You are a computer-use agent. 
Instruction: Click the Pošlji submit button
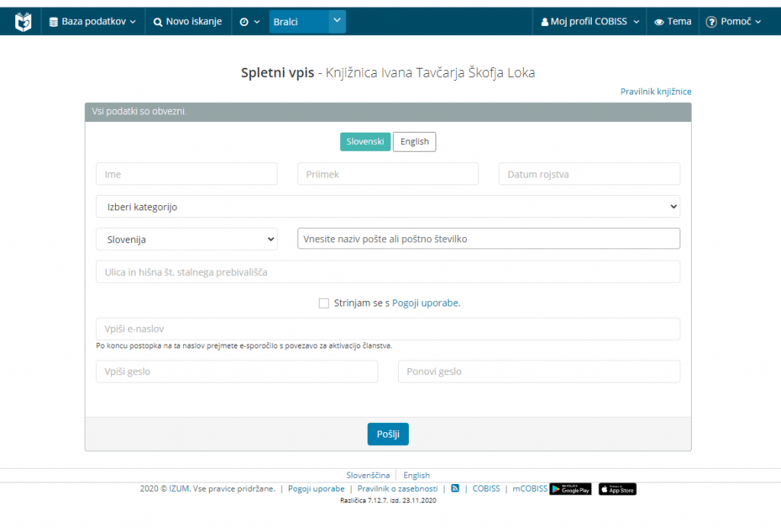click(x=388, y=434)
